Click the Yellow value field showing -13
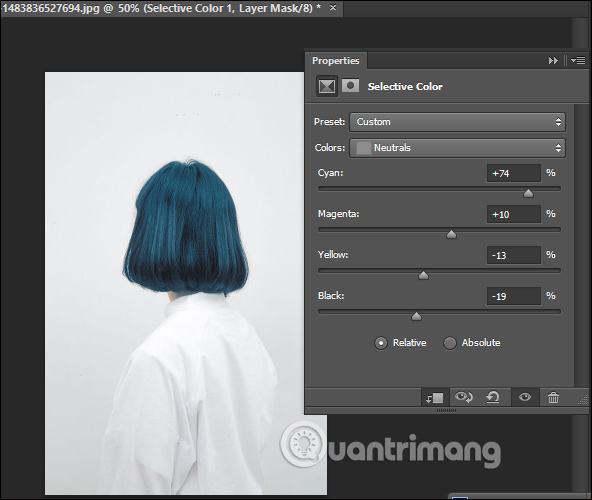The height and width of the screenshot is (500, 592). 513,255
